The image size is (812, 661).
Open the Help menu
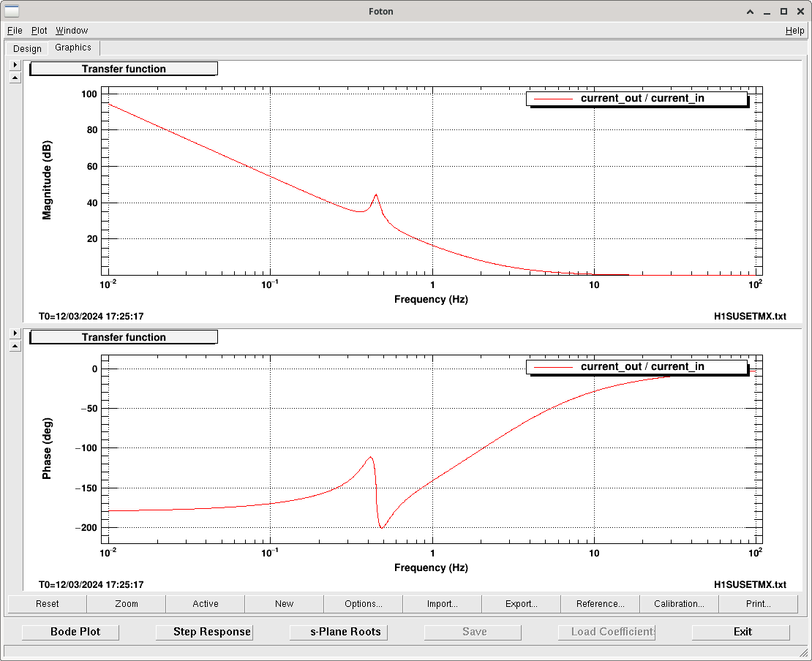794,31
